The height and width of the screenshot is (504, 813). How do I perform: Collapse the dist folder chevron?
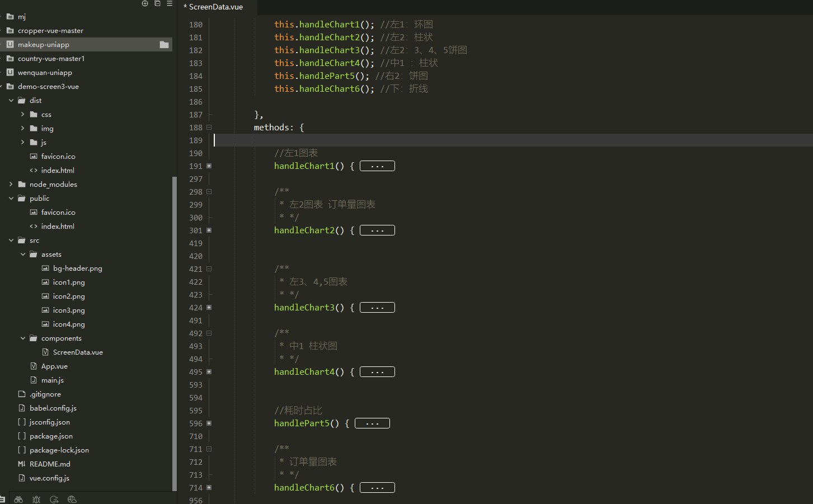click(11, 101)
